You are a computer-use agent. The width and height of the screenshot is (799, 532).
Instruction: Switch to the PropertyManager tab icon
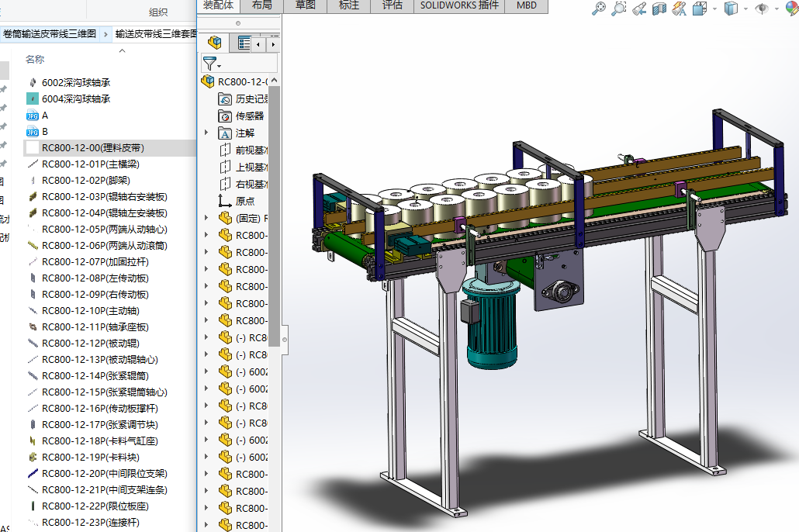pos(244,43)
